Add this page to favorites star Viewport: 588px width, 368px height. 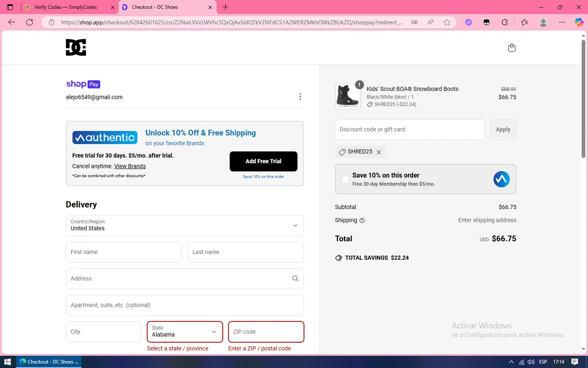[x=447, y=22]
